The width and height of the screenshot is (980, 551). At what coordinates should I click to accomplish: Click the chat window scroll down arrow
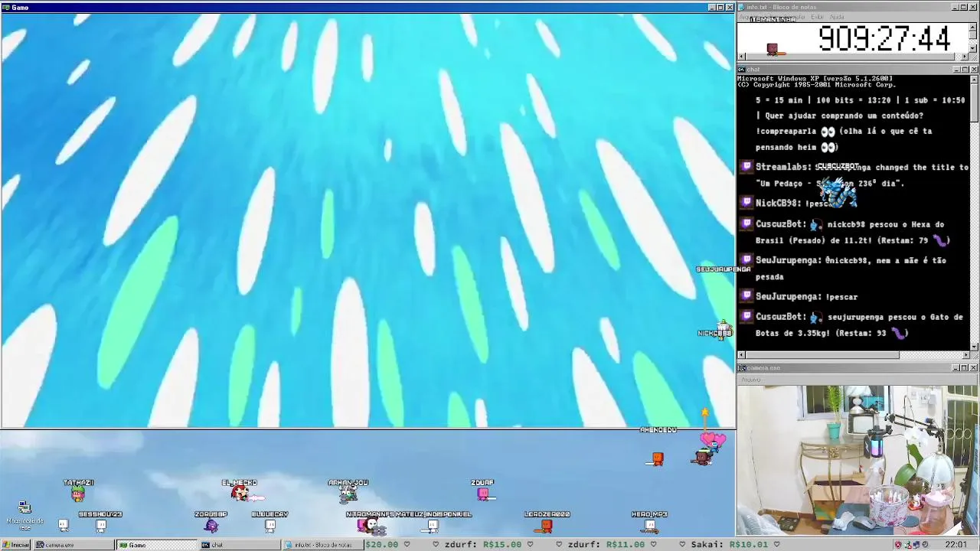tap(974, 346)
